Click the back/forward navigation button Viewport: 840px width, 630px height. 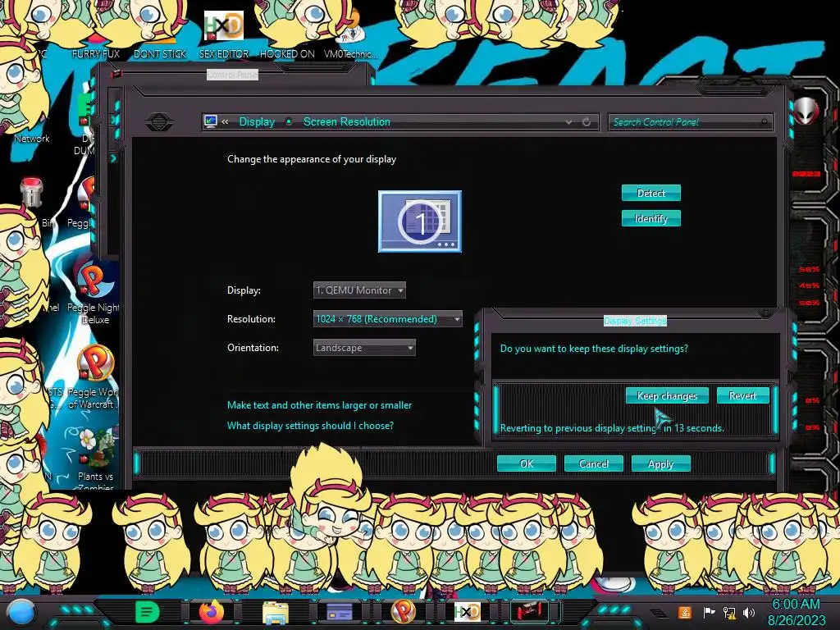point(159,121)
